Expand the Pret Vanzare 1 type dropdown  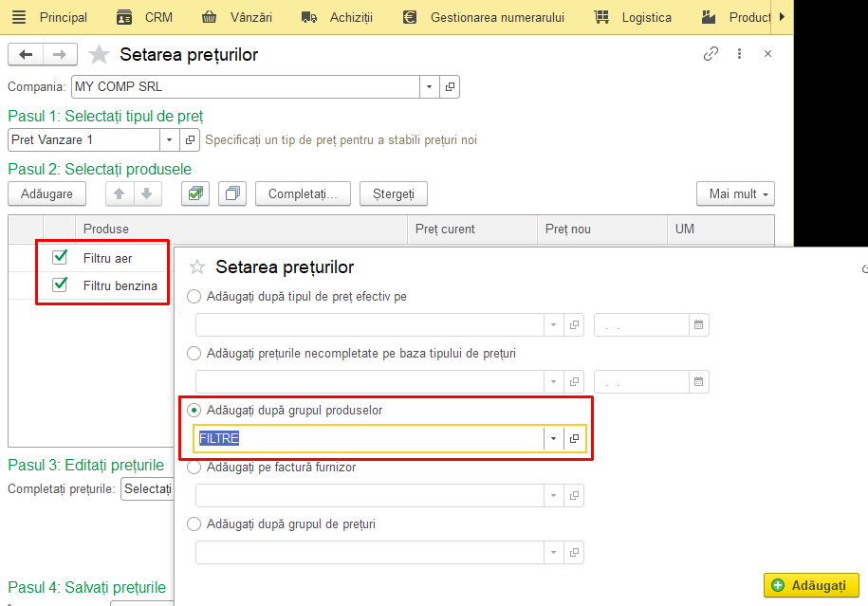tap(170, 140)
